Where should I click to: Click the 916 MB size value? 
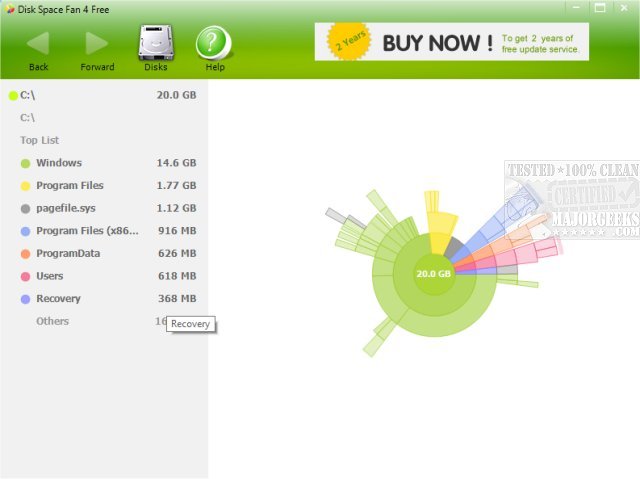[177, 231]
